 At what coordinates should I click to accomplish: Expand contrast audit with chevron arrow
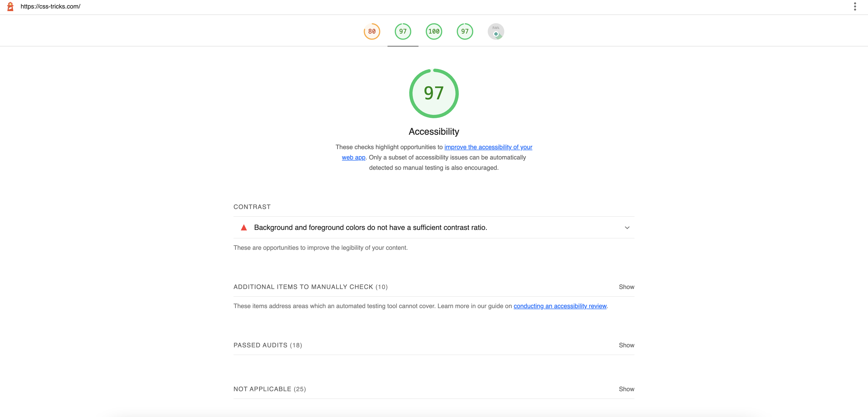[627, 228]
